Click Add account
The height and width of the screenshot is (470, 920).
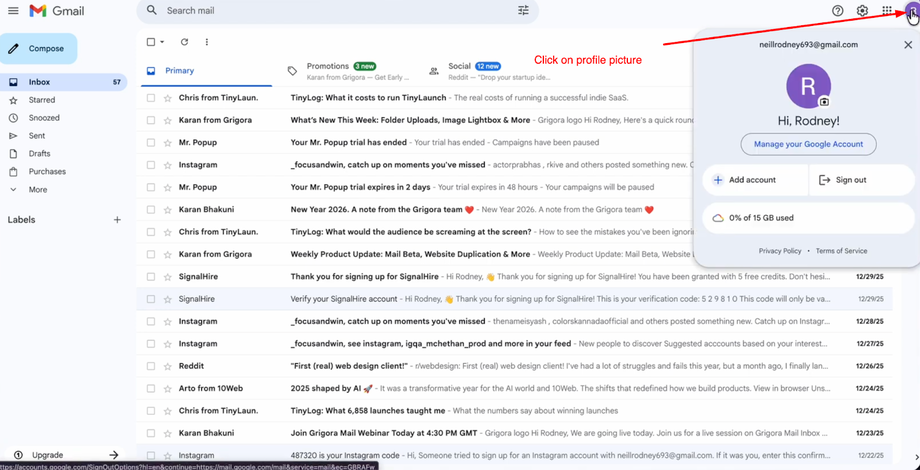click(x=755, y=180)
